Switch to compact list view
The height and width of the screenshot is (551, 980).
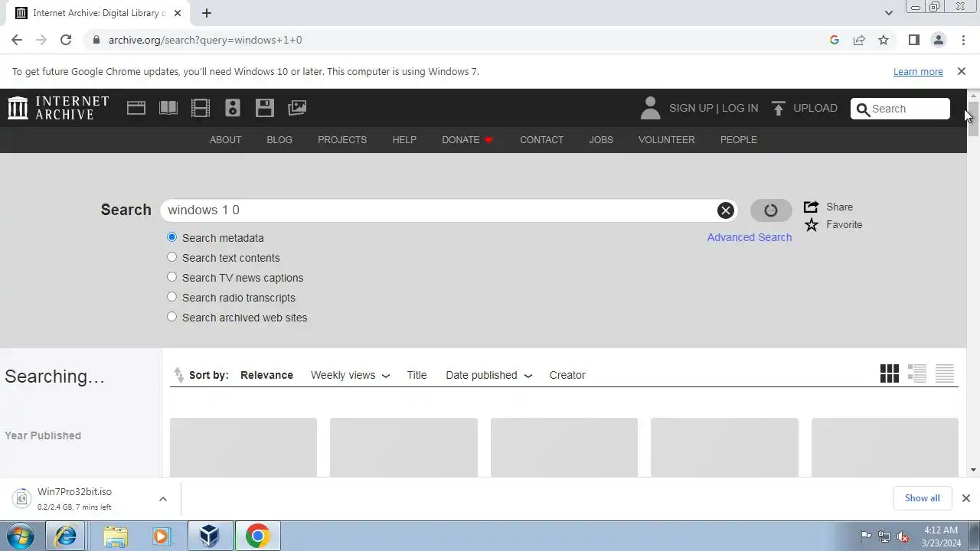(945, 373)
